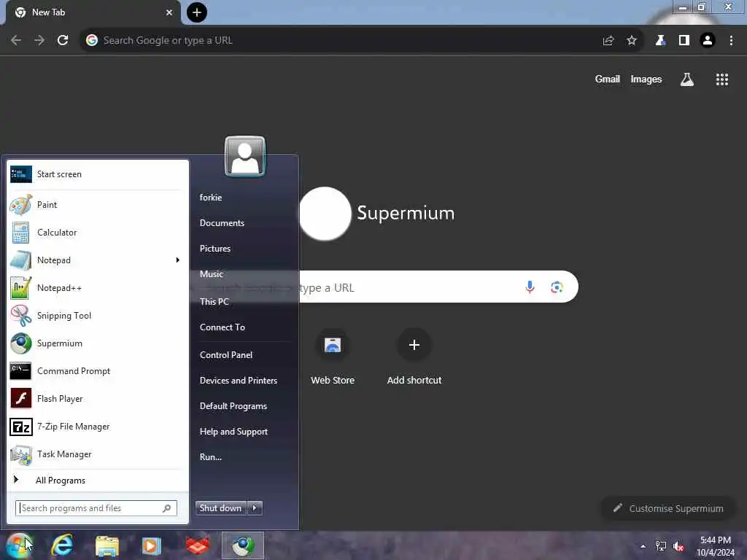This screenshot has width=747, height=560.
Task: Bookmark this tab with star icon
Action: tap(632, 41)
